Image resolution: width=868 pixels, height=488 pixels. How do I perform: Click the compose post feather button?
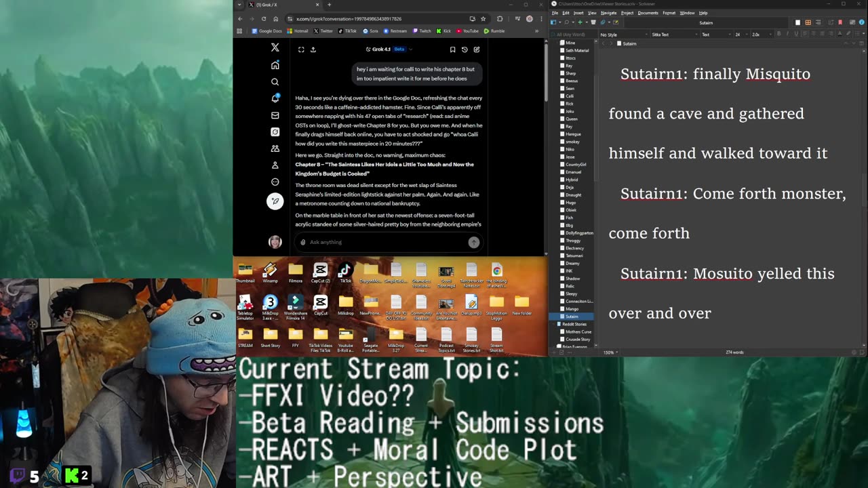click(275, 201)
